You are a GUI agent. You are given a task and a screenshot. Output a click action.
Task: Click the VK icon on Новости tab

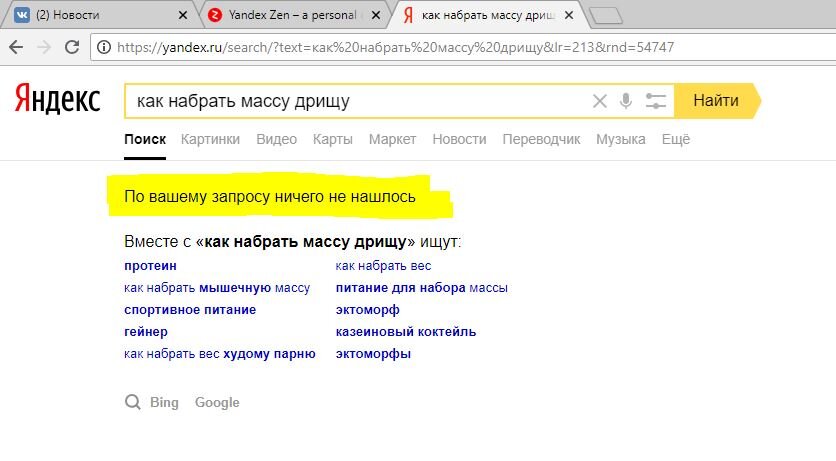(x=22, y=15)
